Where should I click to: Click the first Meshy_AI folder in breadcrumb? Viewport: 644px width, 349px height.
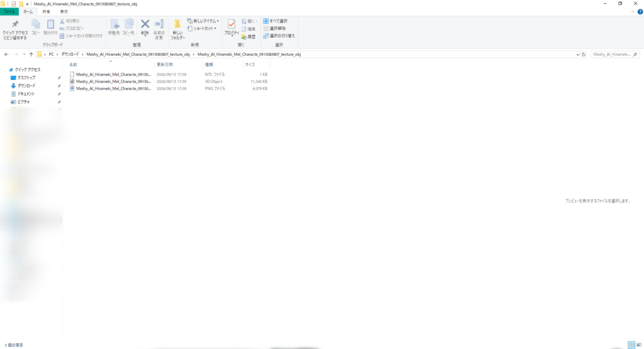pyautogui.click(x=138, y=54)
